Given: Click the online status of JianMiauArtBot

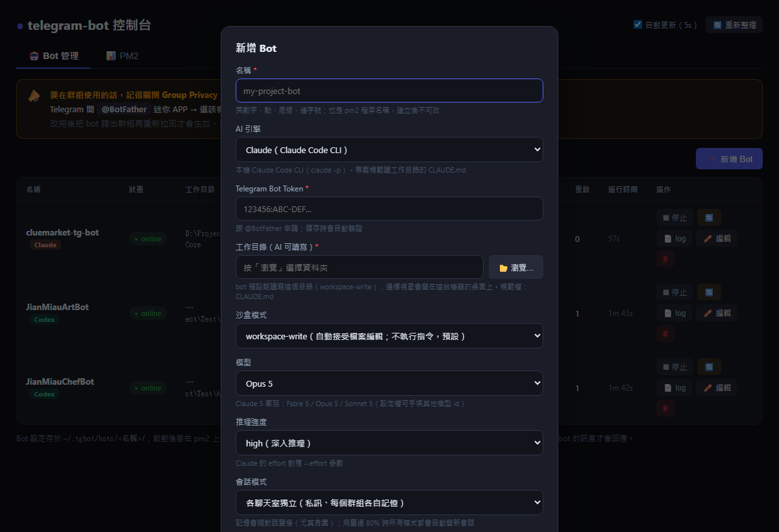Looking at the screenshot, I should coord(148,313).
